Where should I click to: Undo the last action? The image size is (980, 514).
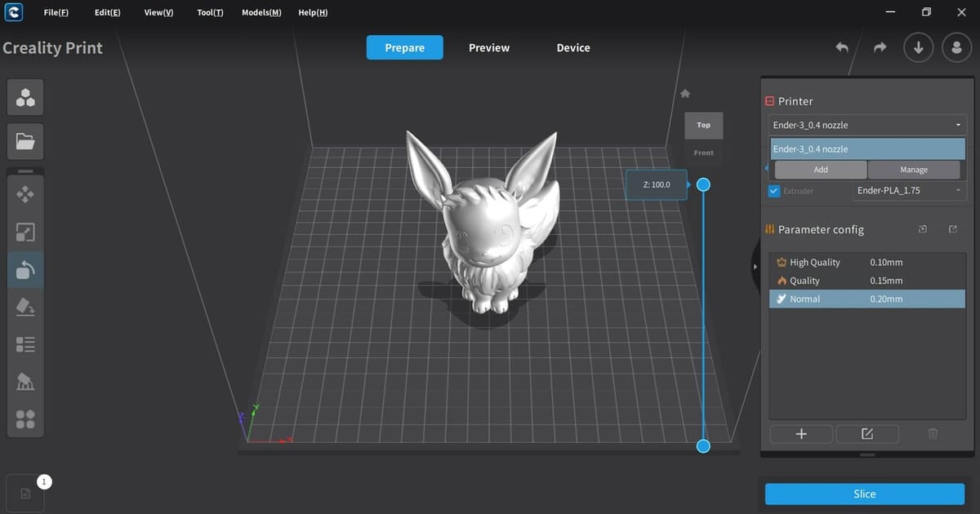842,47
